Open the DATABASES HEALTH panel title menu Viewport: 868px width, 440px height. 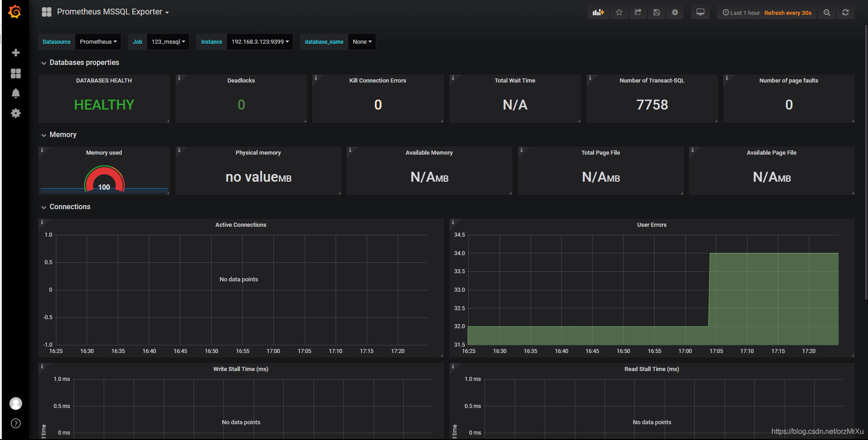click(104, 81)
